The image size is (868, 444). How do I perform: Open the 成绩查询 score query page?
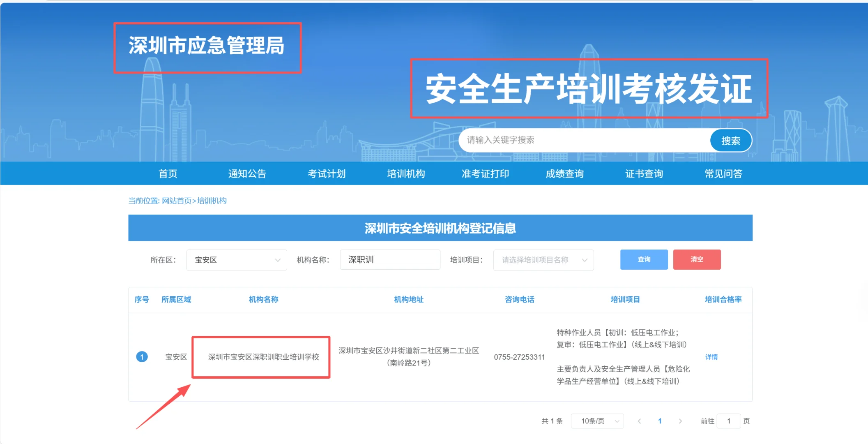564,173
